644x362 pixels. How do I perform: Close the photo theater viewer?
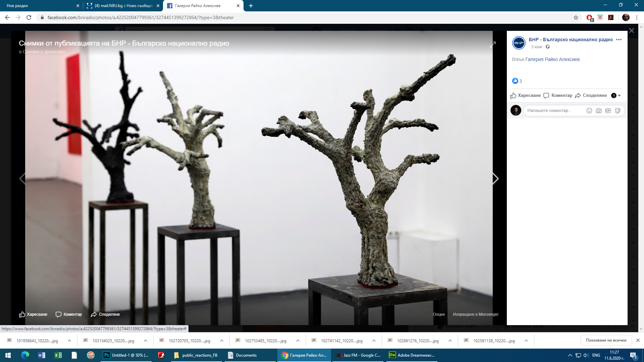(632, 31)
